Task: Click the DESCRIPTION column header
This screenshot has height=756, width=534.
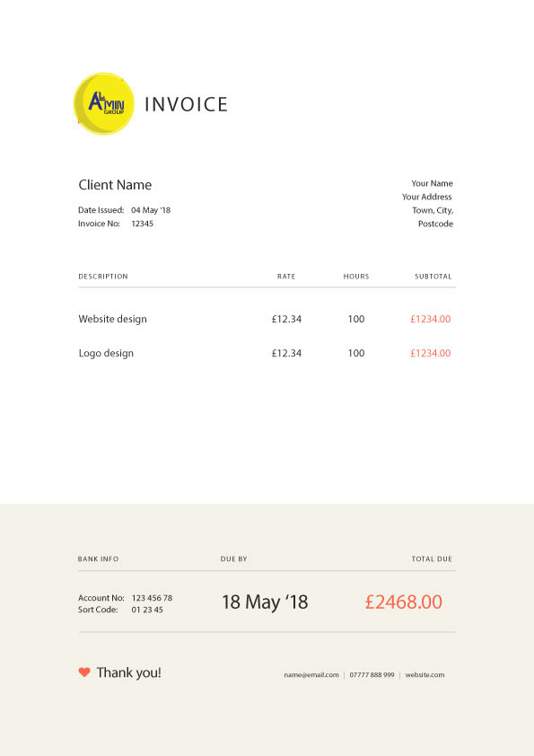Action: point(103,277)
